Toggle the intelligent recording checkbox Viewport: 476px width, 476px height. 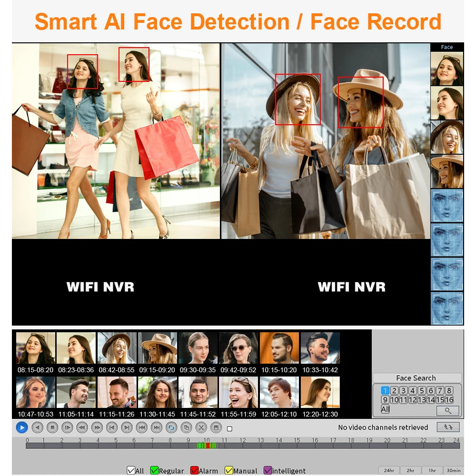[x=268, y=471]
